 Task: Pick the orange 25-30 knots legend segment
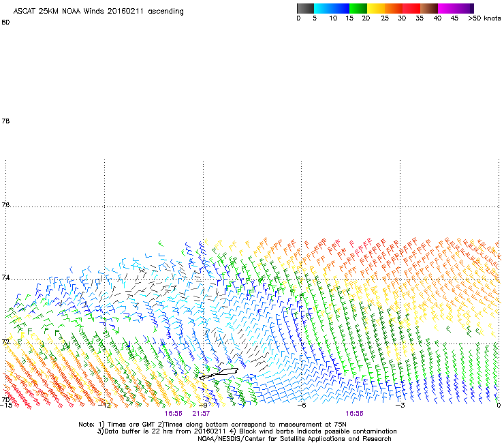[394, 8]
